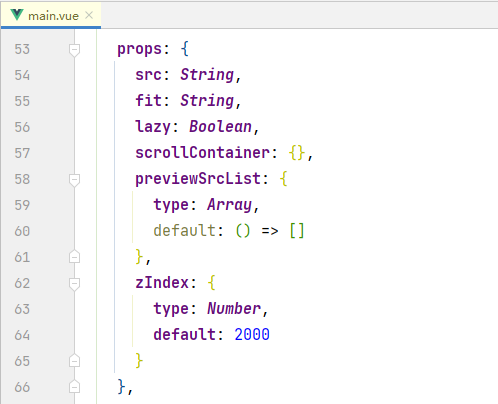Click opening brace after previewSrcList

pyautogui.click(x=283, y=179)
